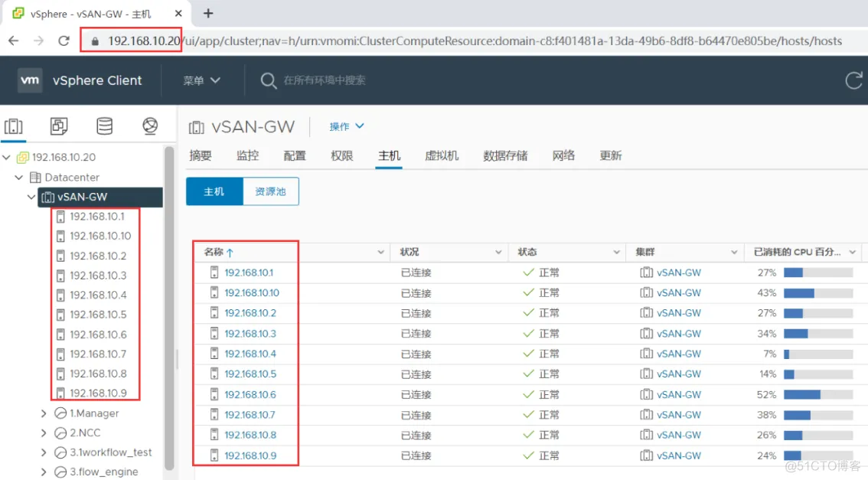
Task: Open the VMs and Templates inventory icon
Action: (59, 126)
